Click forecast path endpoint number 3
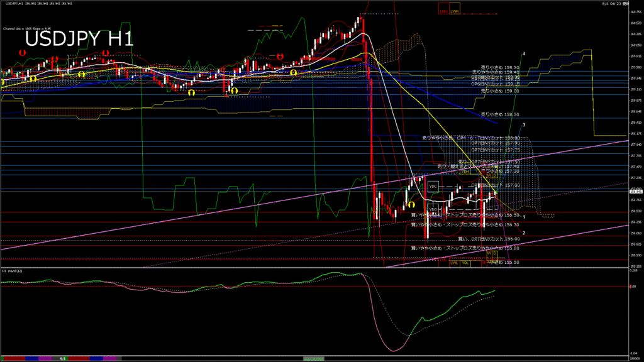This screenshot has height=362, width=644. [524, 125]
